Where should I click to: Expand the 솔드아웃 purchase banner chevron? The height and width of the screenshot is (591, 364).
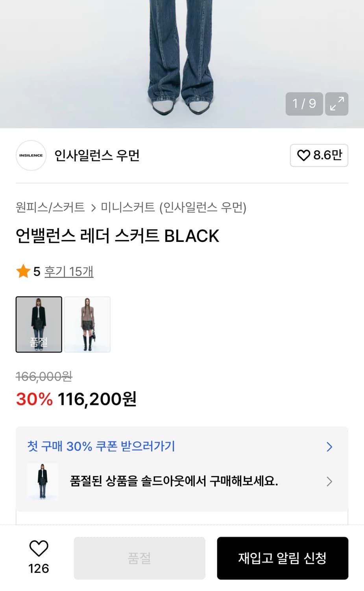[329, 481]
